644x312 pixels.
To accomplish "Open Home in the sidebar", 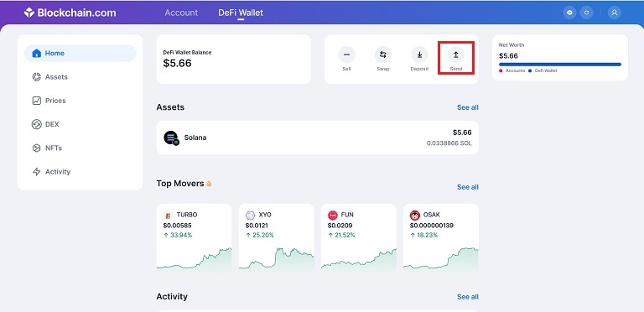I will pyautogui.click(x=80, y=53).
